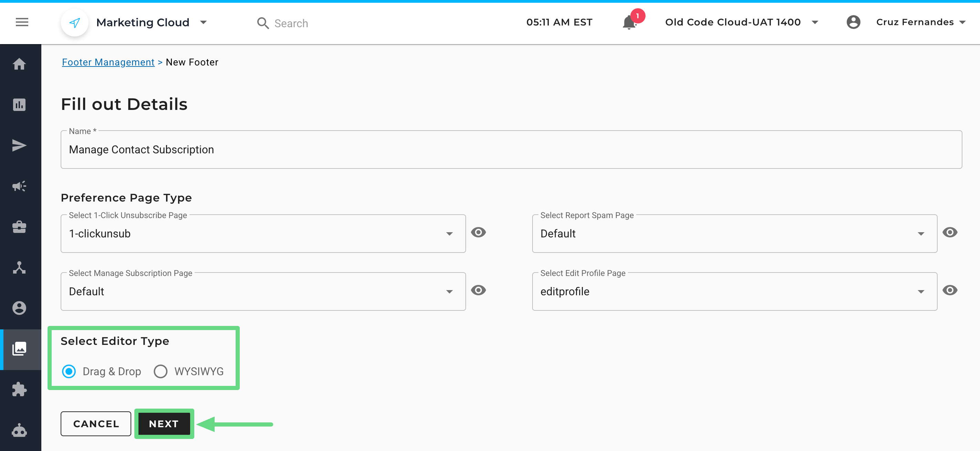Screen dimensions: 980x451
Task: Select the WYSIWYG editor radio button
Action: pyautogui.click(x=161, y=371)
